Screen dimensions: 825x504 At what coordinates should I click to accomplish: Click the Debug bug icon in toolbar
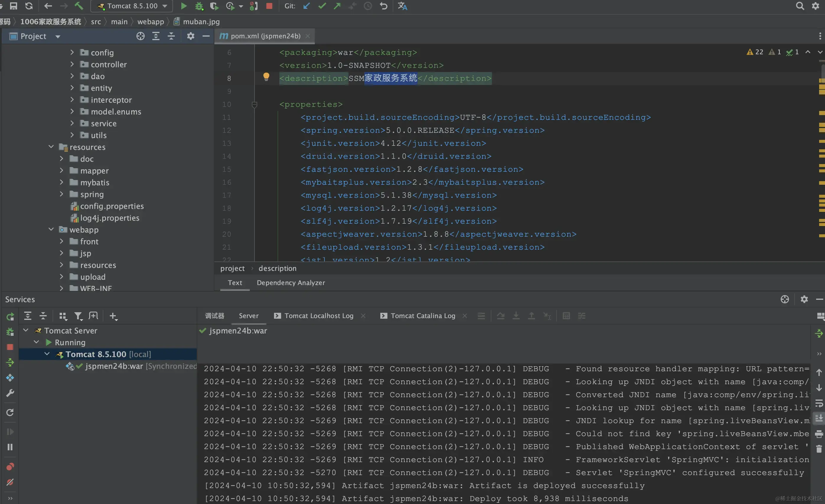tap(199, 6)
